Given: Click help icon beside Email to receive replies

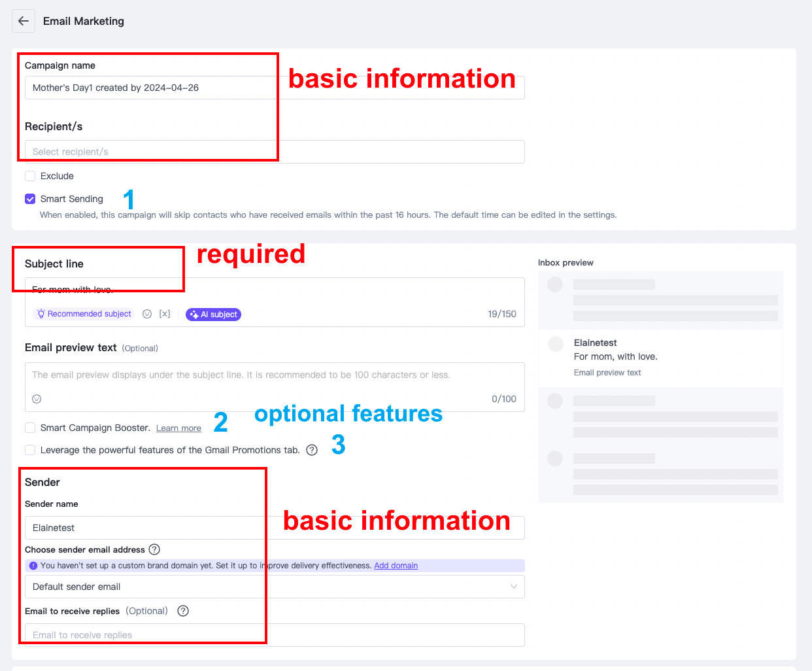Looking at the screenshot, I should 183,611.
